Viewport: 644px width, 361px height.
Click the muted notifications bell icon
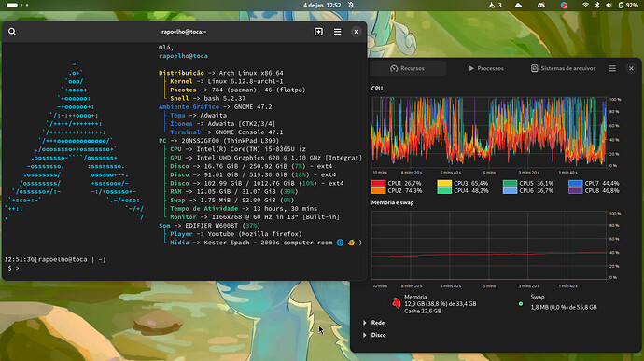351,5
